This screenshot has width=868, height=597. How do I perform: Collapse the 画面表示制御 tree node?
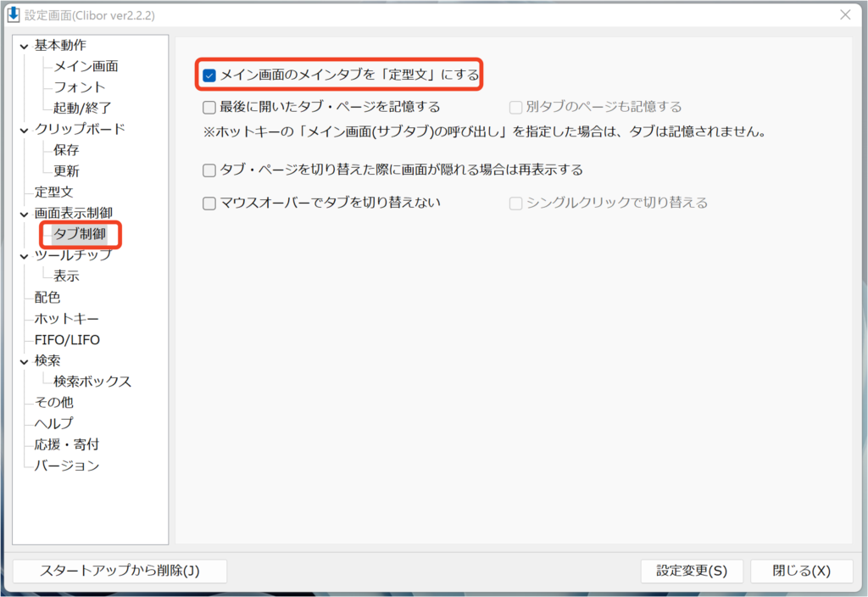coord(24,214)
